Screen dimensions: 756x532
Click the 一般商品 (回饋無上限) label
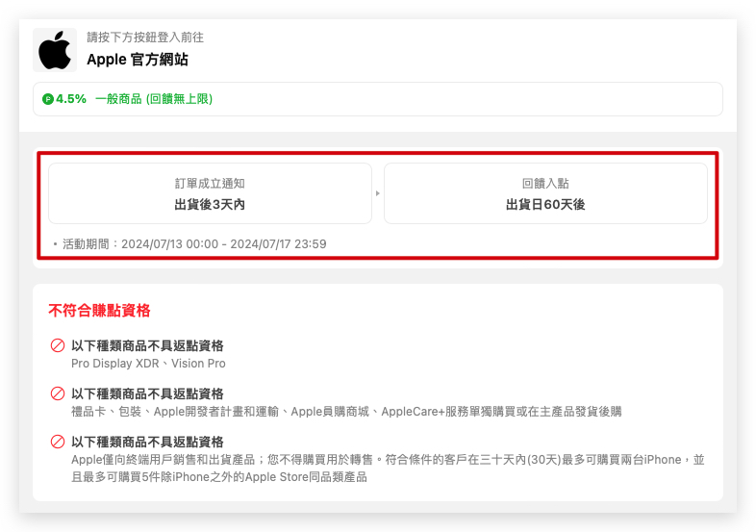click(154, 99)
